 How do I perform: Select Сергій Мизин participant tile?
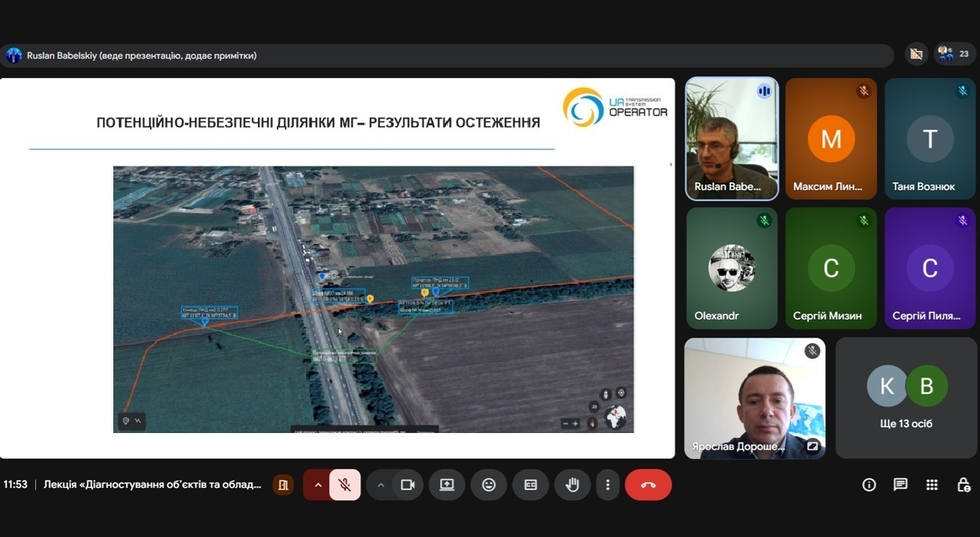pos(831,268)
